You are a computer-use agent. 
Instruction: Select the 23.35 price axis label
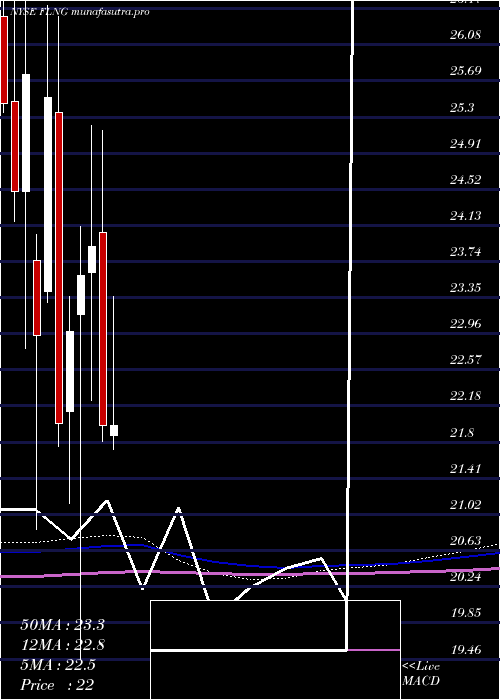(x=465, y=288)
